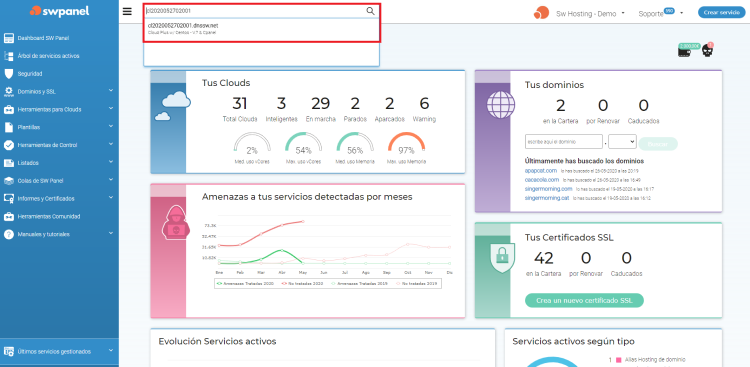Open the Soporte dropdown menu

[x=661, y=13]
